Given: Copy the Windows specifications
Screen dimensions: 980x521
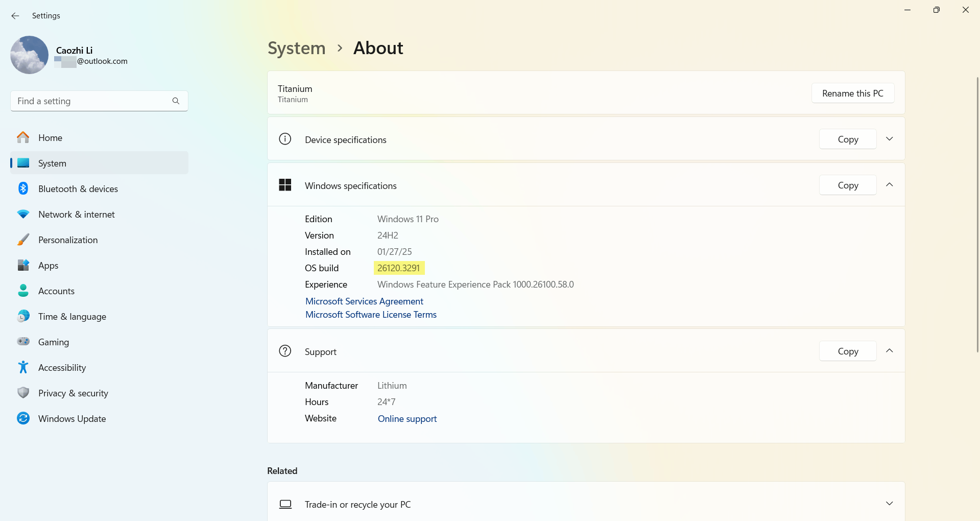Looking at the screenshot, I should (848, 185).
